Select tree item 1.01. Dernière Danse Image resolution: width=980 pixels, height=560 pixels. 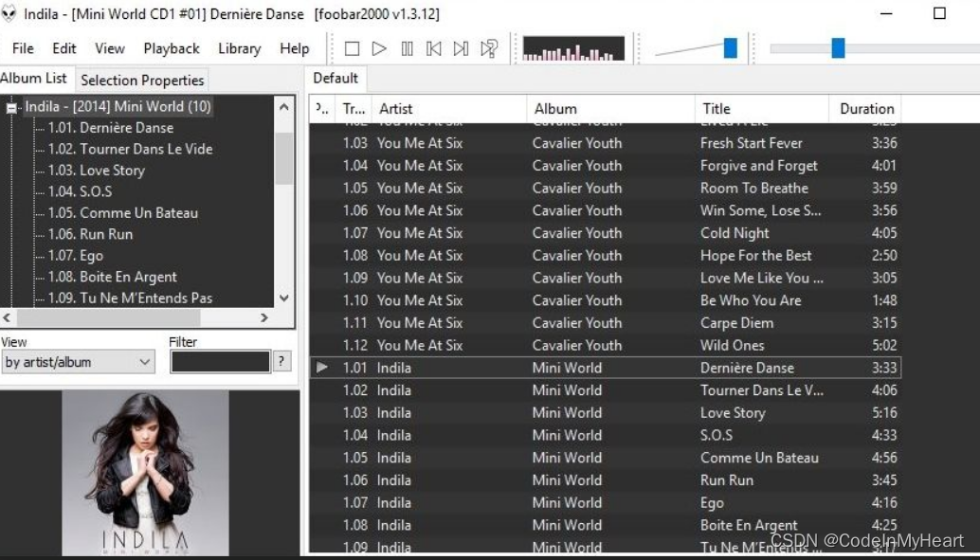click(111, 128)
